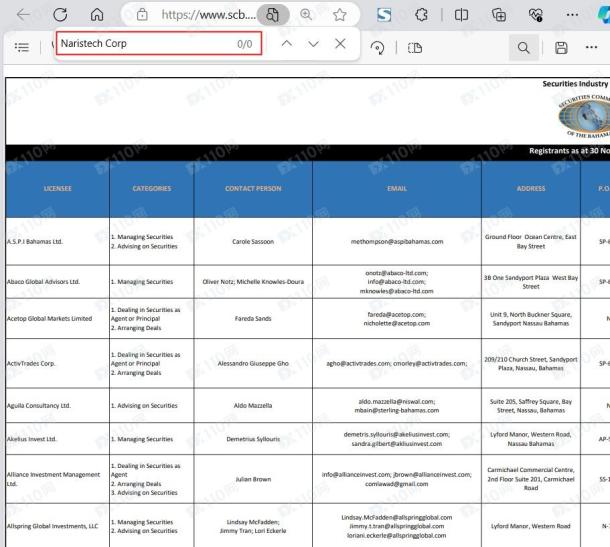Viewport: 610px width, 547px height.
Task: Click the find-on-page icon in address bar
Action: (x=273, y=15)
